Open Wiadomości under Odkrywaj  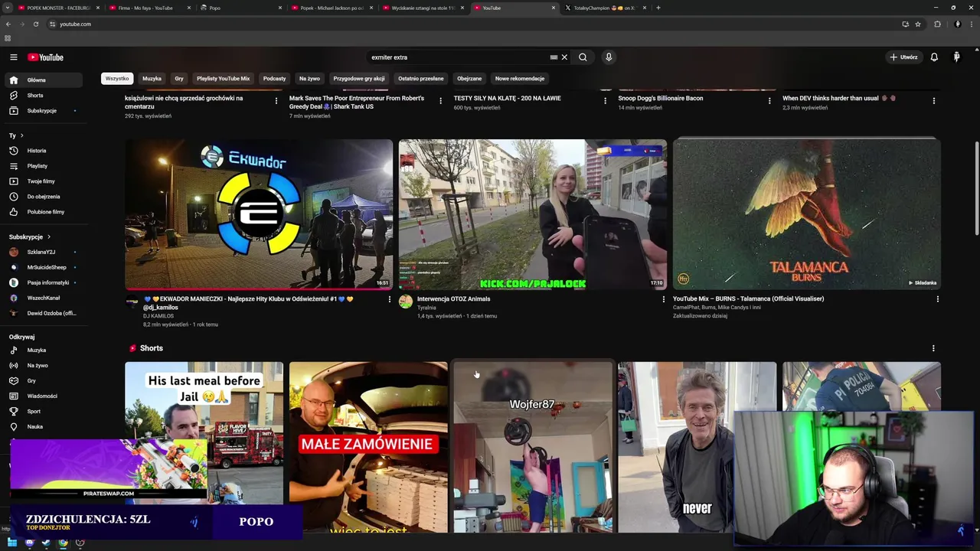point(44,396)
